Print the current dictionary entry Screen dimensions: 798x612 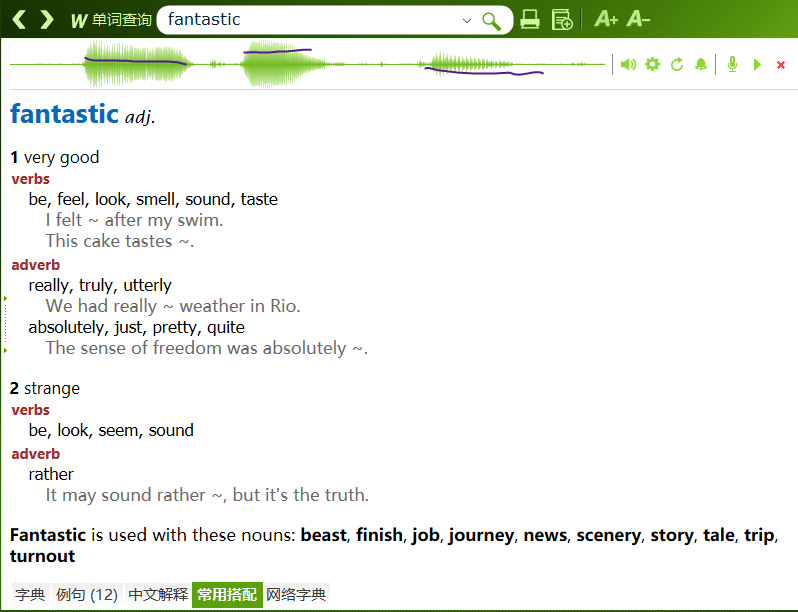pyautogui.click(x=530, y=19)
